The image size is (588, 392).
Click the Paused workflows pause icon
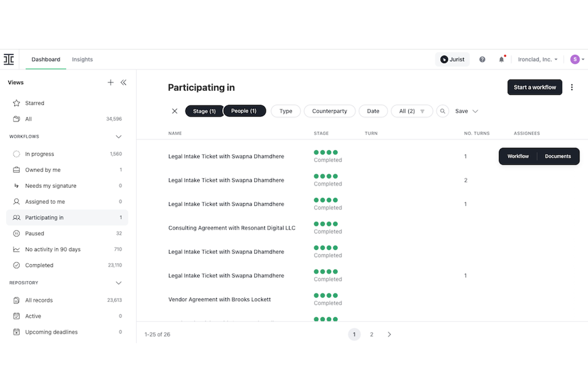(x=16, y=233)
